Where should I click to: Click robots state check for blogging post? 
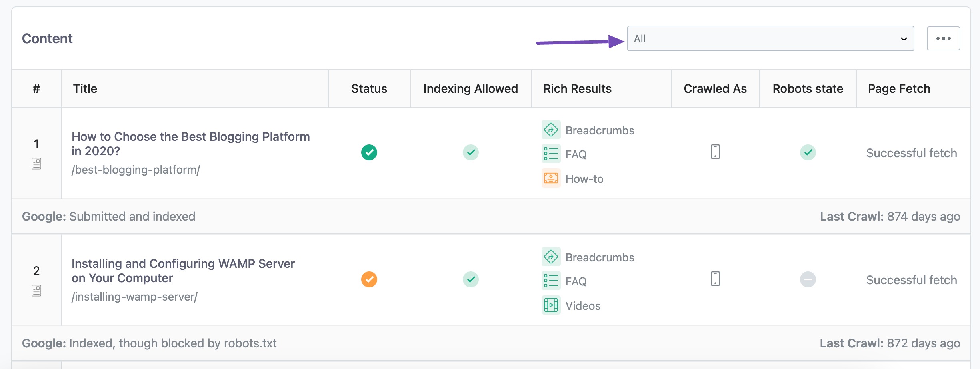(x=808, y=152)
